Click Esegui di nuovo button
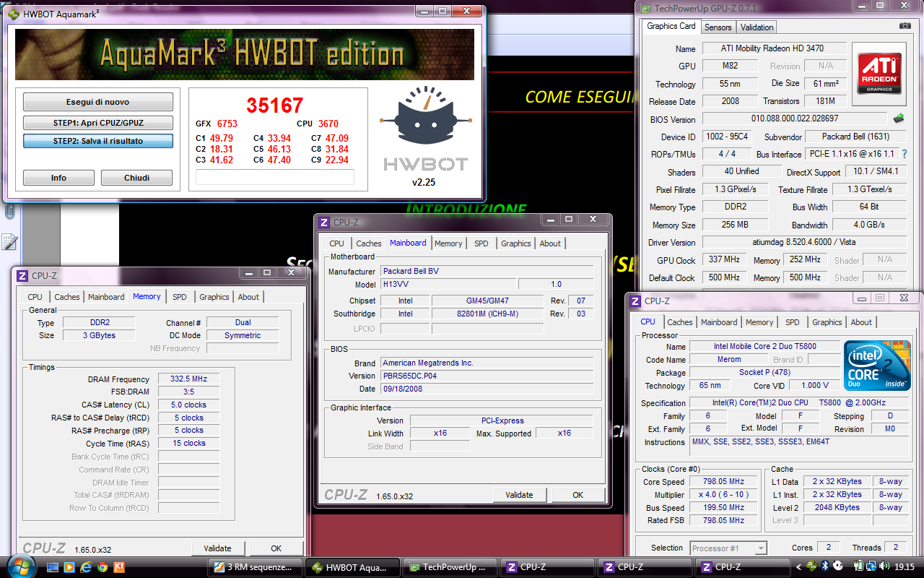The height and width of the screenshot is (578, 924). pyautogui.click(x=98, y=102)
